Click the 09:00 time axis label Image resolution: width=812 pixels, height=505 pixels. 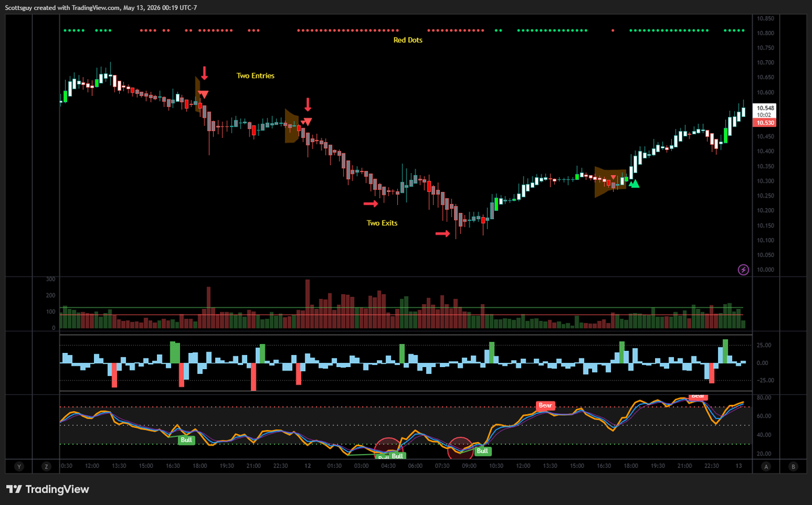[x=470, y=466]
